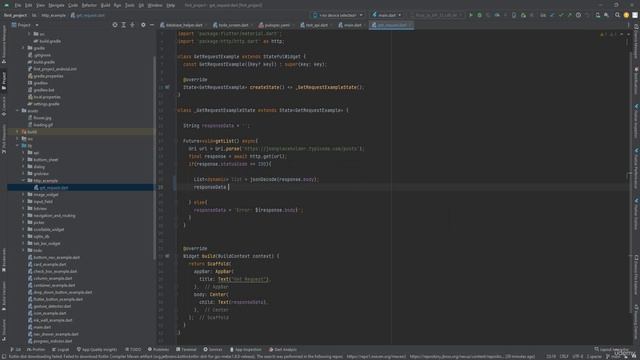Click Collapse All in Project panel header
Screen dimensions: 640x360
click(x=132, y=25)
